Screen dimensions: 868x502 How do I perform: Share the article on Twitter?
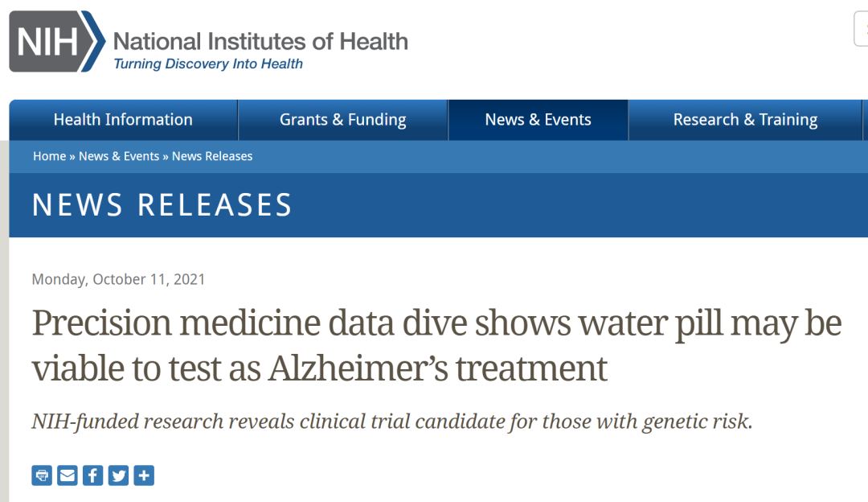119,475
